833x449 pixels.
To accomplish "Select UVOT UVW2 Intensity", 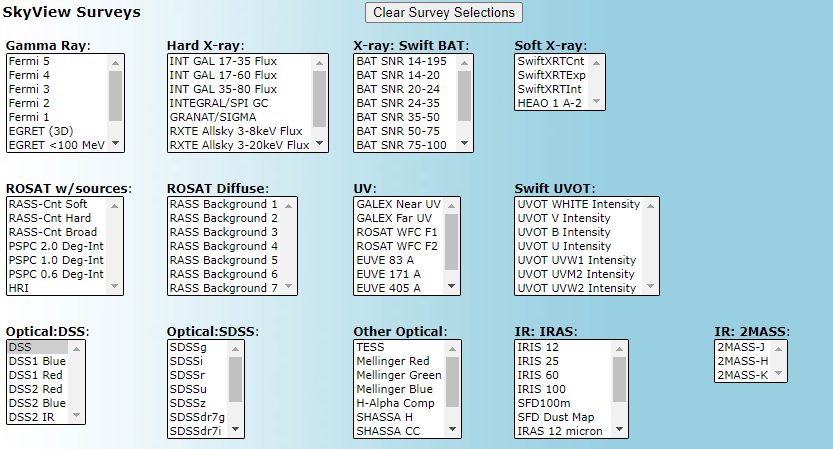I will [x=579, y=288].
